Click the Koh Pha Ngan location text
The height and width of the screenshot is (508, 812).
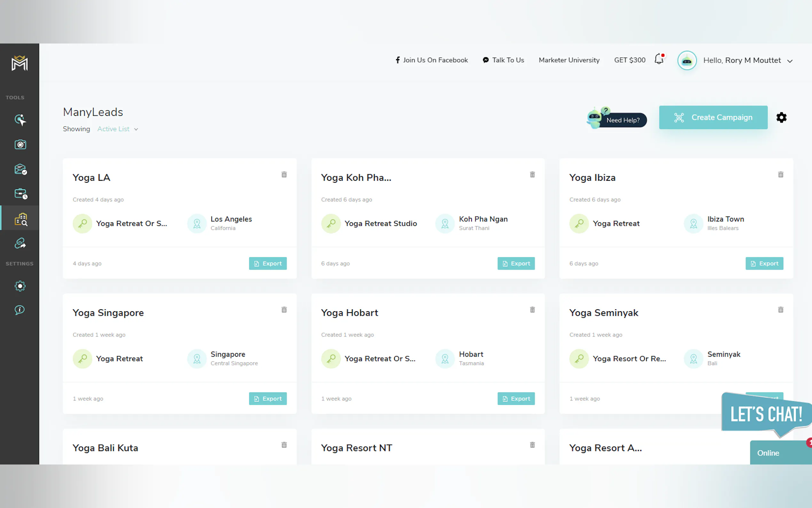click(x=483, y=219)
